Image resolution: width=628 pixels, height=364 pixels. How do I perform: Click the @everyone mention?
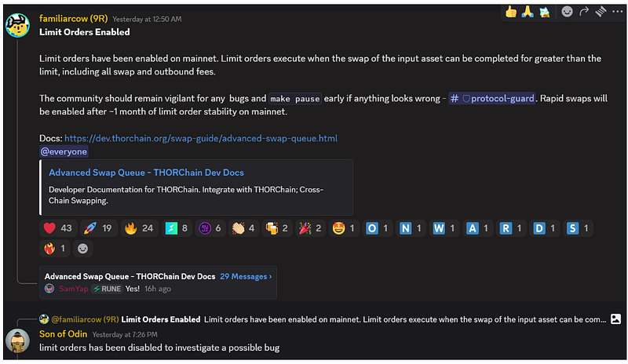tap(64, 151)
